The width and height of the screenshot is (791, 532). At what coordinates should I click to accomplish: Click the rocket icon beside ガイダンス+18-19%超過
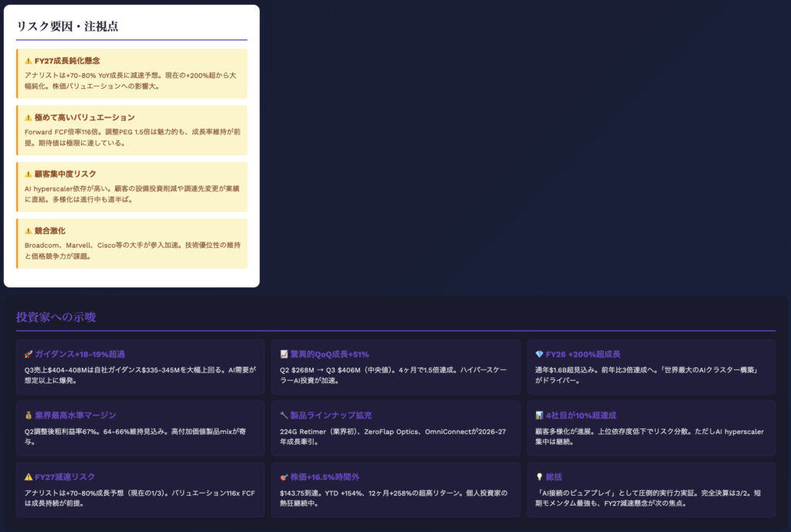click(28, 354)
